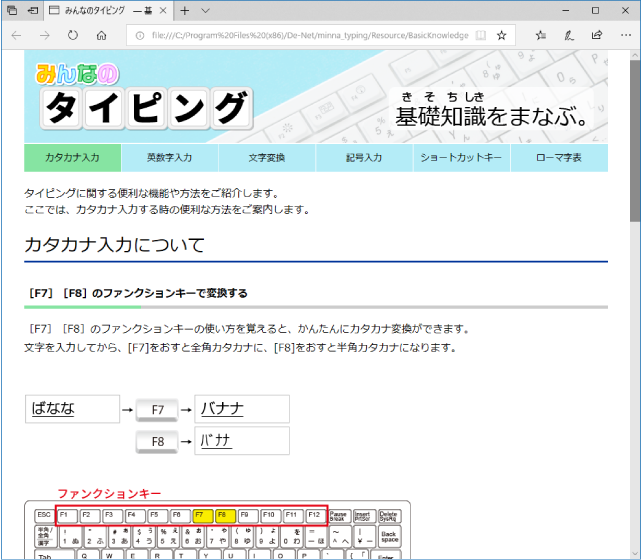Click the set tabs aside icon
Viewport: 641px width, 560px height.
tap(33, 10)
